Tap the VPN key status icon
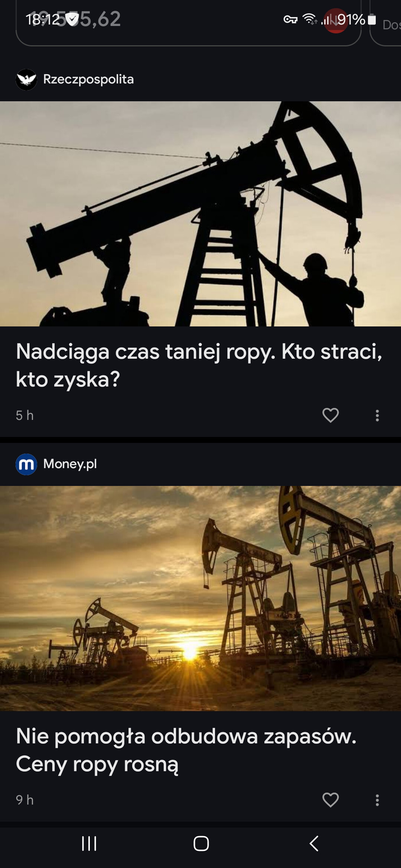The image size is (401, 868). (x=290, y=19)
